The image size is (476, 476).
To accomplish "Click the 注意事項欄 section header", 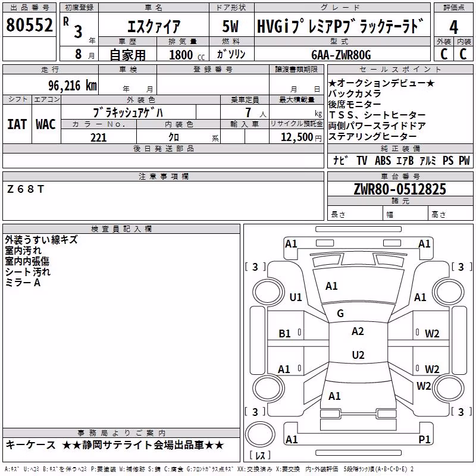I will (163, 176).
